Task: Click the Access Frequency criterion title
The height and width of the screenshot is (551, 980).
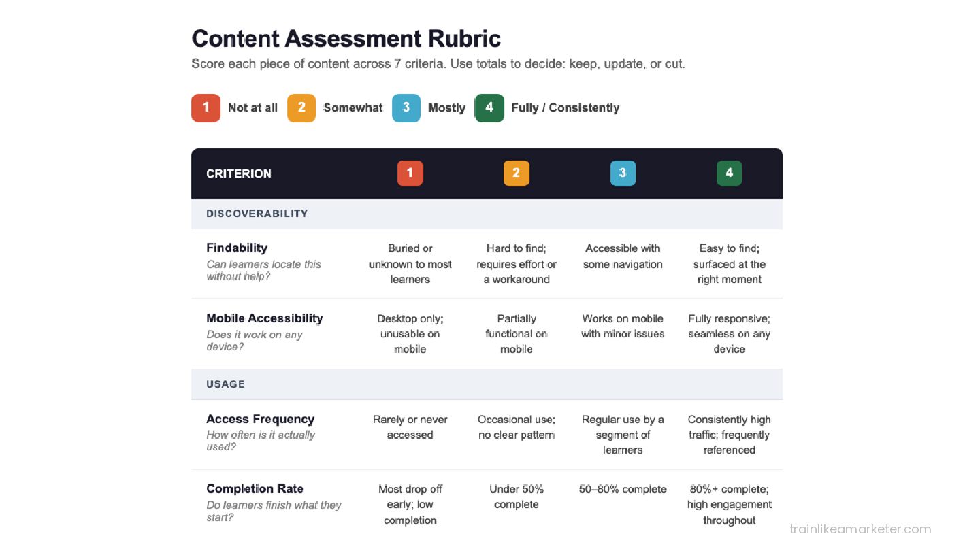Action: point(261,419)
